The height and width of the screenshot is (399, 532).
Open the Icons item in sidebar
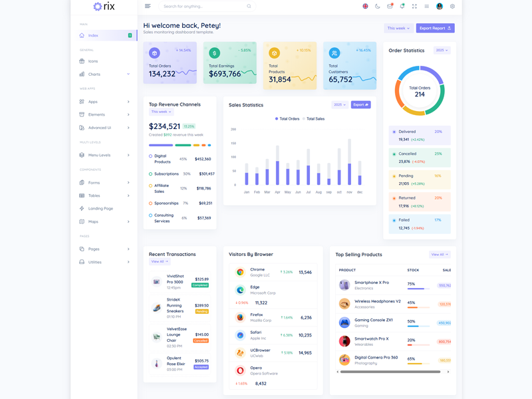click(93, 61)
